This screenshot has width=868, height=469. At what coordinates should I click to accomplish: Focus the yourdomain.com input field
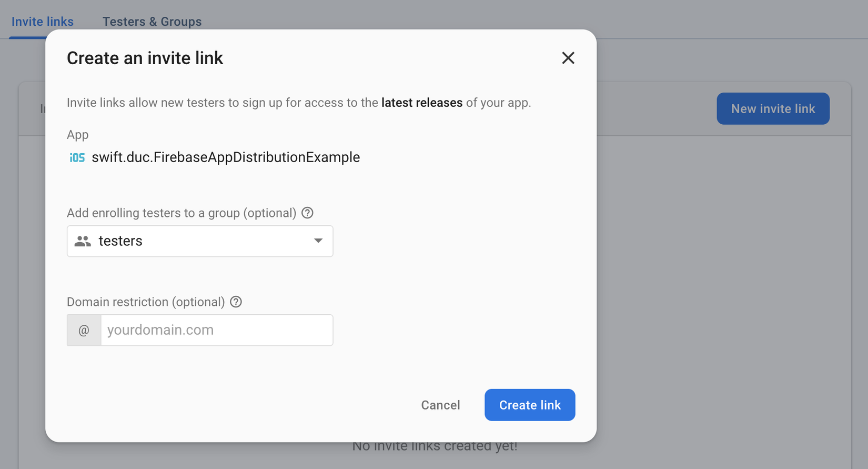[x=217, y=330]
